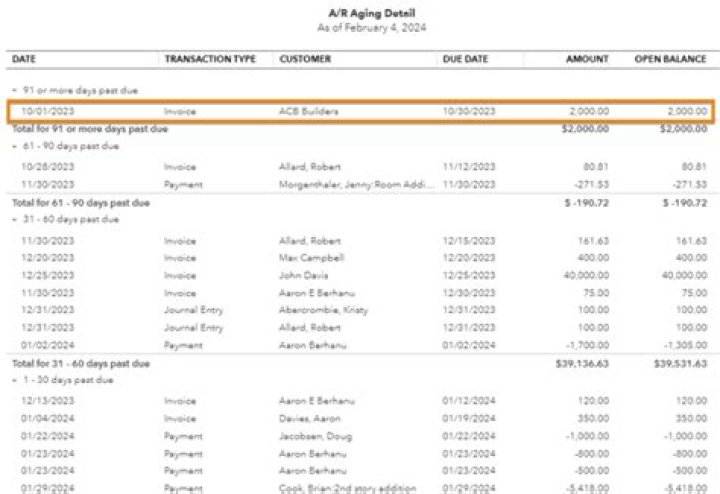The width and height of the screenshot is (720, 494).
Task: Open the highlighted ACB Builders invoice row
Action: [308, 111]
